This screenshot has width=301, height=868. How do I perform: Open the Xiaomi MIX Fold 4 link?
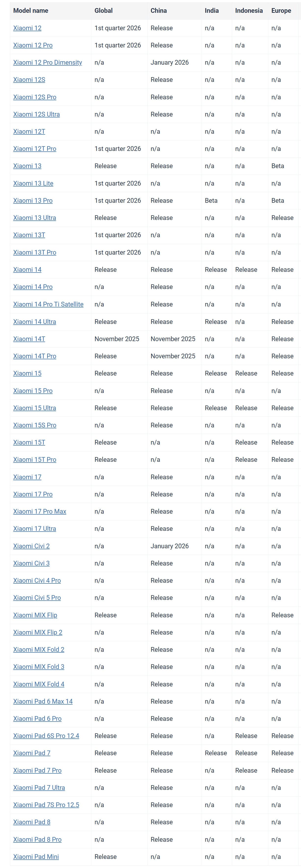pos(38,684)
